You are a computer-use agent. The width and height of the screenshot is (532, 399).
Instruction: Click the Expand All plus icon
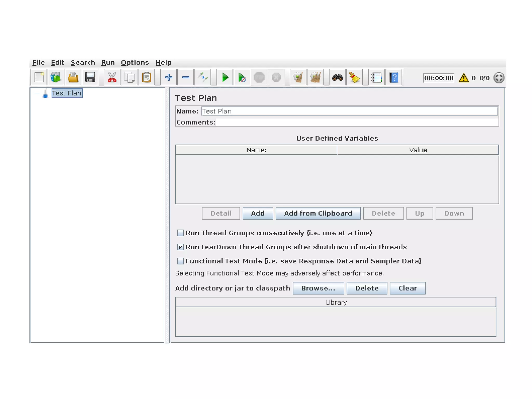[169, 77]
